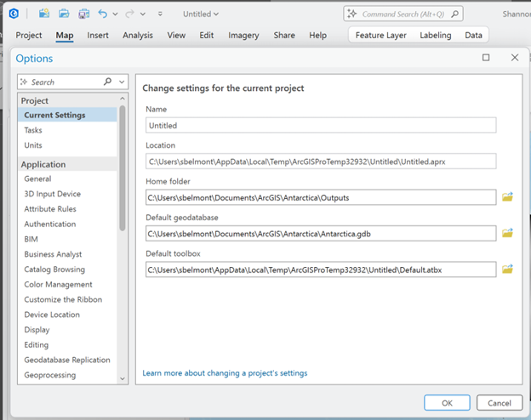Click the options list vertical scrollbar thumb
This screenshot has width=531, height=420.
(123, 168)
